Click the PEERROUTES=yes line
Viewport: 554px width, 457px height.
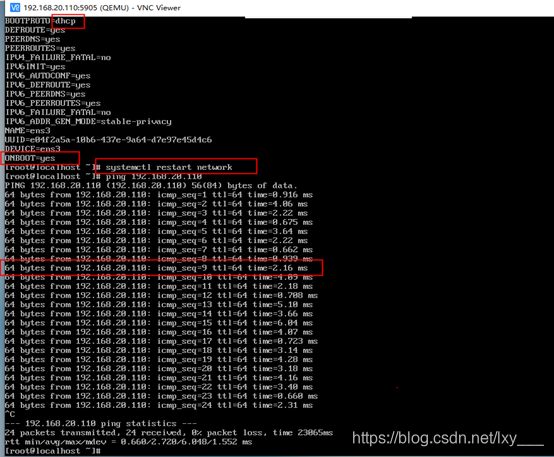(40, 48)
